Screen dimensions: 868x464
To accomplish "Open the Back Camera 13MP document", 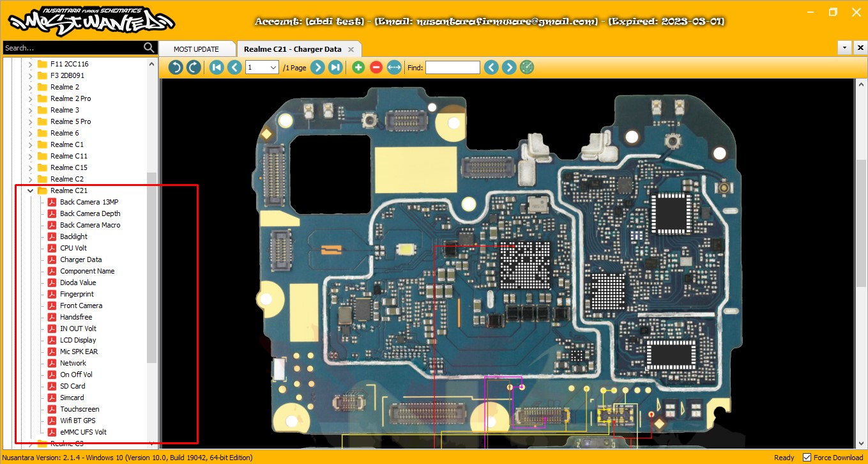I will tap(89, 202).
